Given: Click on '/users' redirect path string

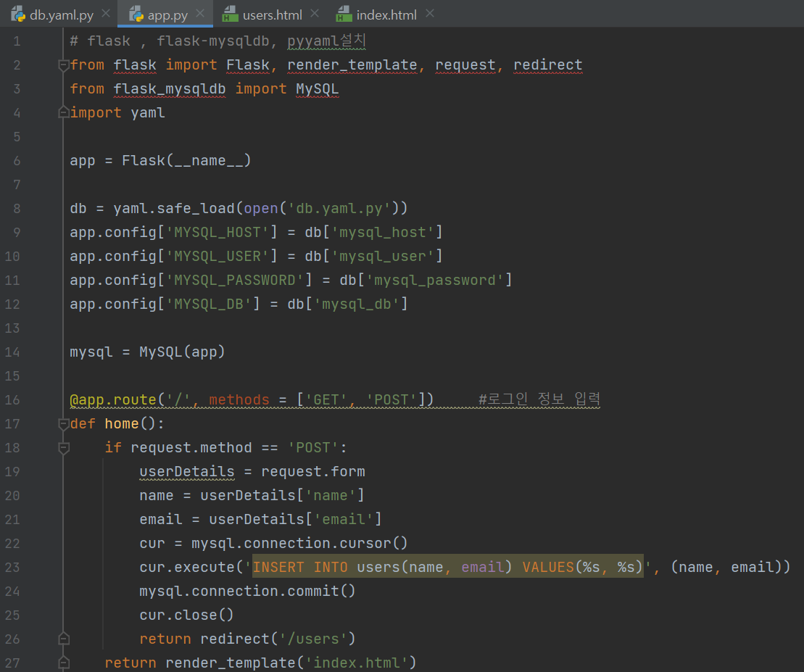Looking at the screenshot, I should pos(312,639).
